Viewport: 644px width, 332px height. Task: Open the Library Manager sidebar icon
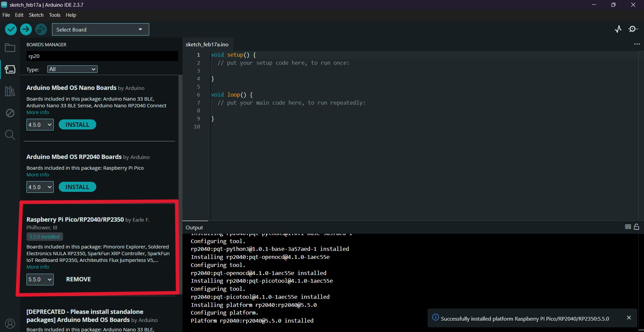pos(10,91)
